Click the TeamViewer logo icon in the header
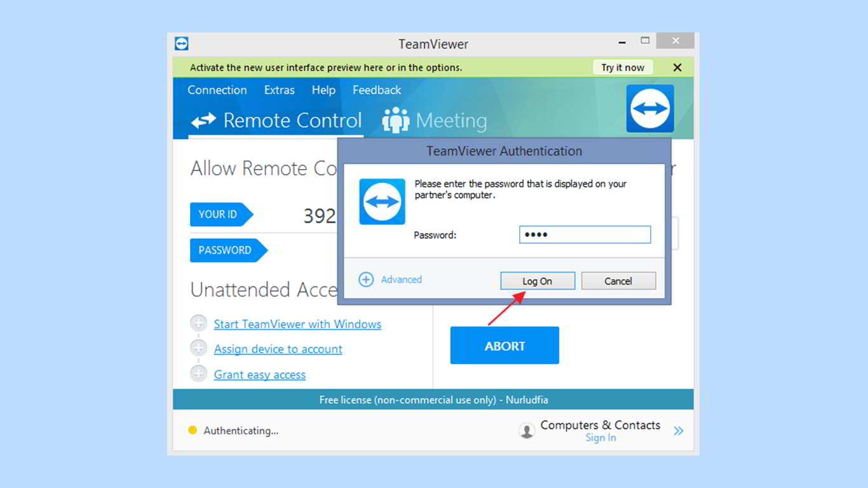 coord(649,108)
